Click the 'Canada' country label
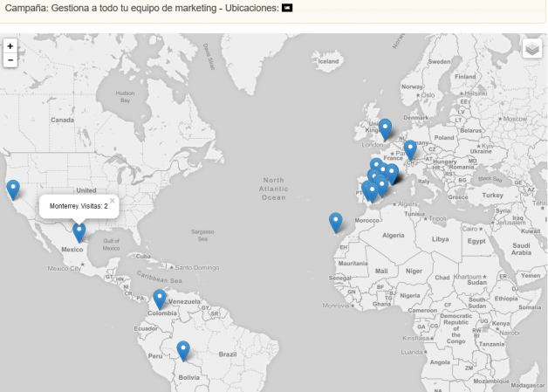548x392 pixels. pos(62,120)
